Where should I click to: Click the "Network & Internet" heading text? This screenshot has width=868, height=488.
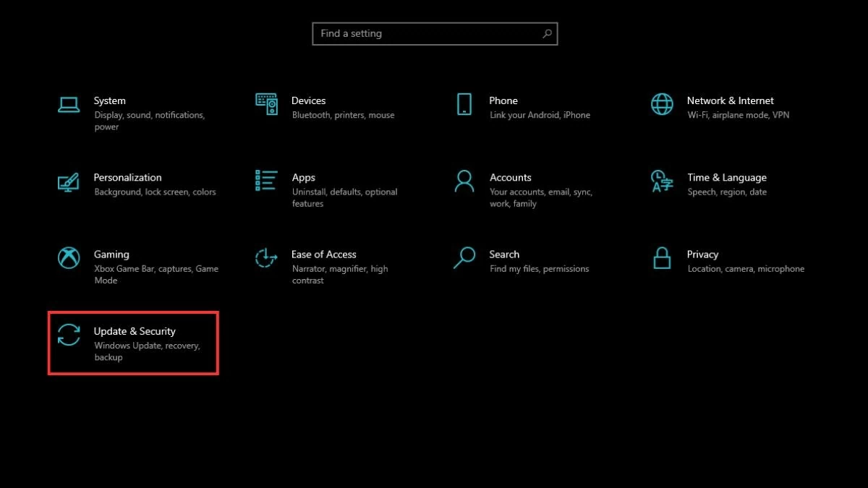click(x=730, y=100)
